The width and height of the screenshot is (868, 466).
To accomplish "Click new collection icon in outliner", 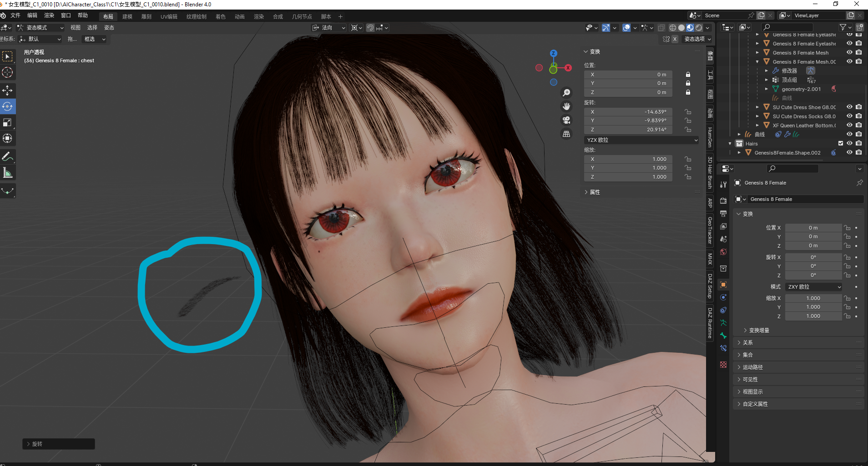I will (859, 27).
